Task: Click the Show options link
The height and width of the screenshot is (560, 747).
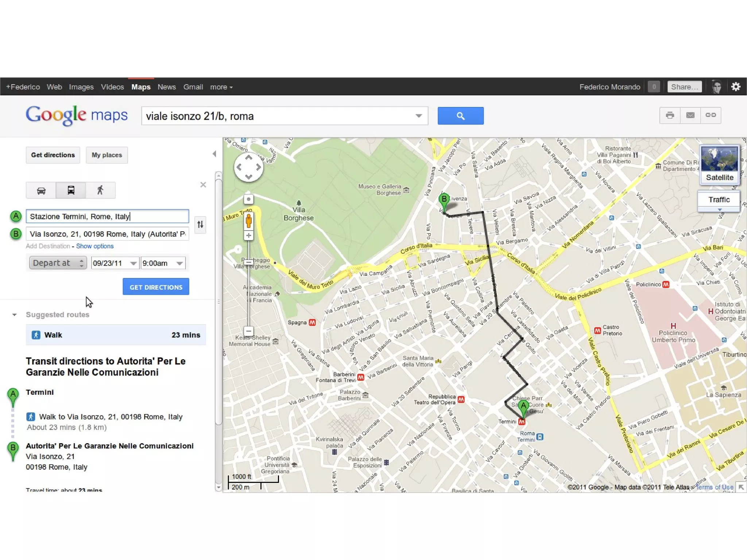Action: click(94, 246)
